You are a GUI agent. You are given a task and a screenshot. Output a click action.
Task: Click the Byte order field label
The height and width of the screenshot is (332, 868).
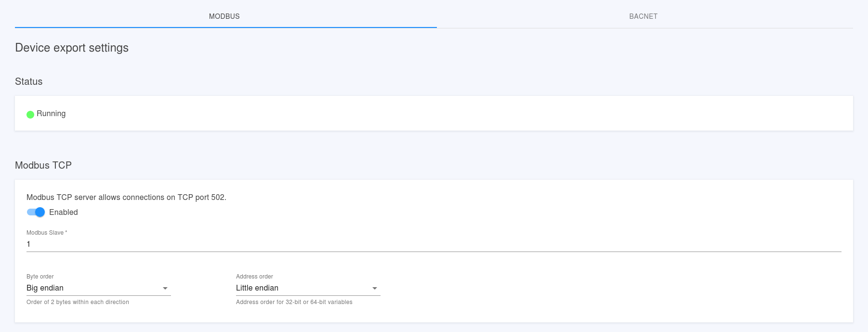pyautogui.click(x=40, y=277)
